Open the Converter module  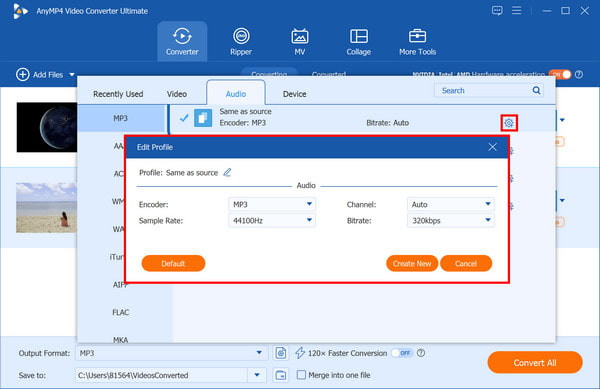182,41
